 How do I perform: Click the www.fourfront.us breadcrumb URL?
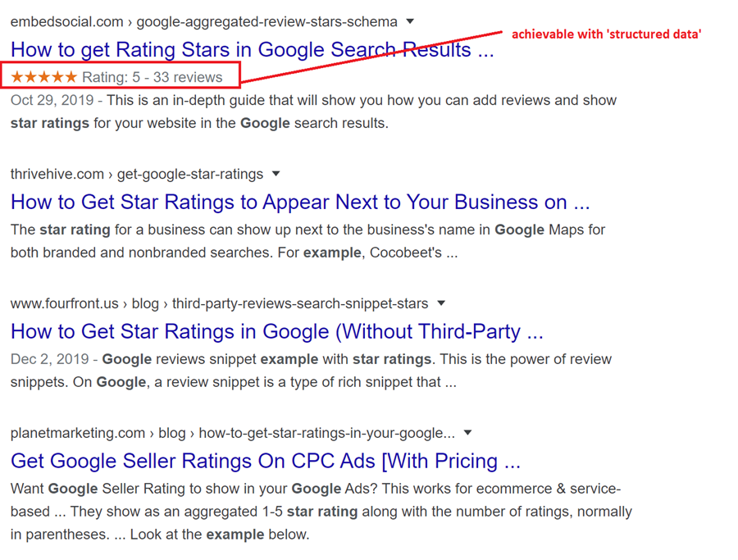(219, 304)
